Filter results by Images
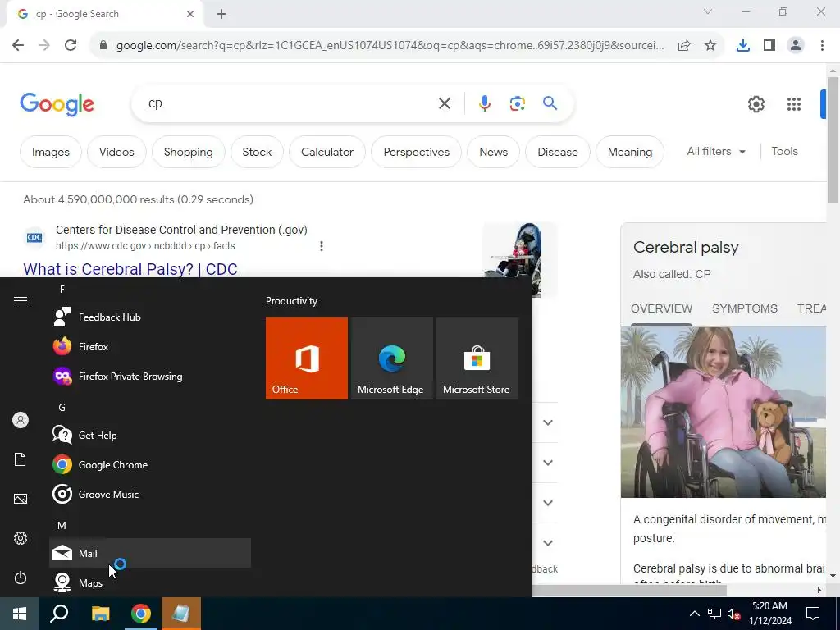840x630 pixels. coord(51,152)
